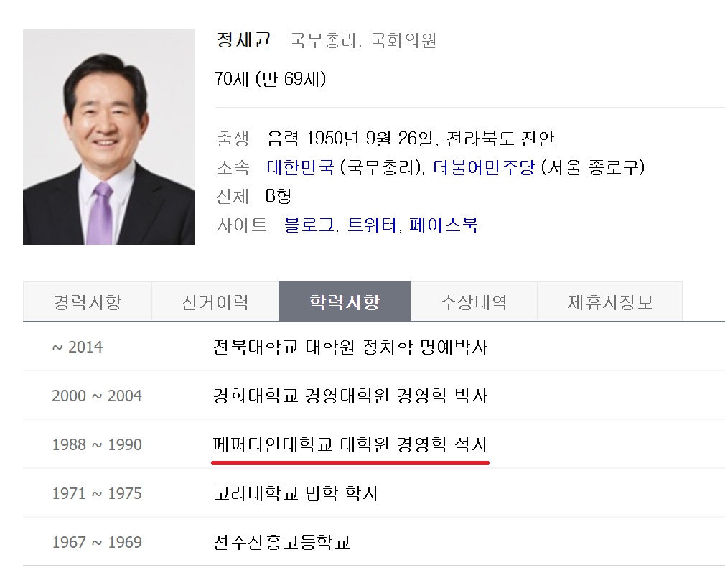Open the 경력사항 tab
Screen dimensions: 725x588
pos(87,302)
